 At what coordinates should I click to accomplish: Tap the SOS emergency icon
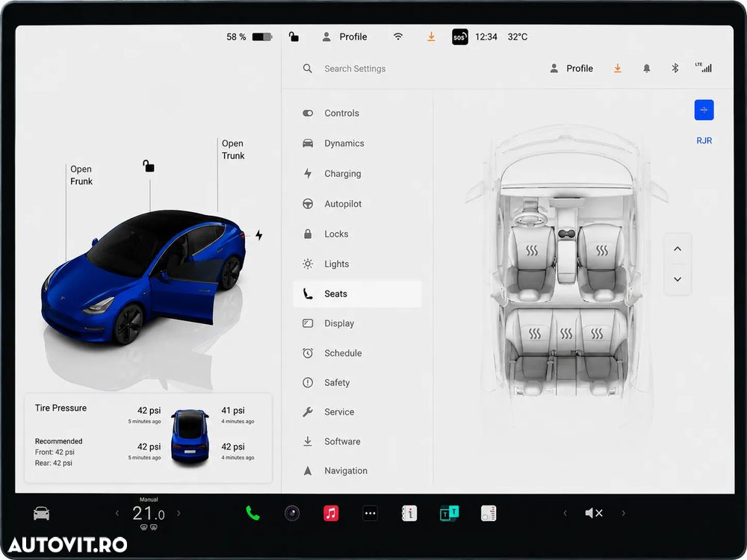459,37
